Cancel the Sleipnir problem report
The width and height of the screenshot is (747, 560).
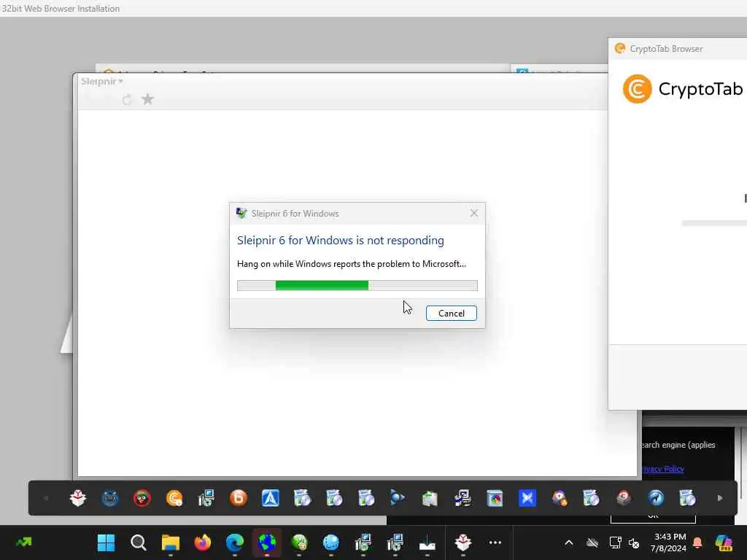[x=451, y=313]
